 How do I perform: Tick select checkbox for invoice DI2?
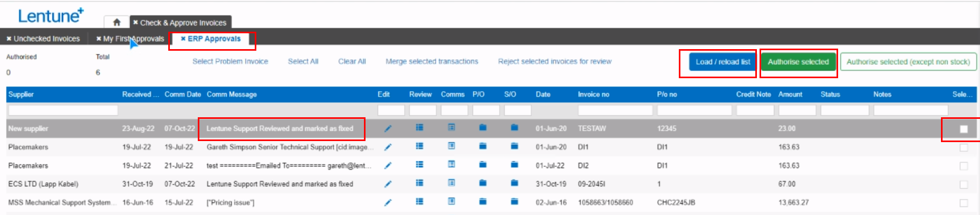coord(964,166)
